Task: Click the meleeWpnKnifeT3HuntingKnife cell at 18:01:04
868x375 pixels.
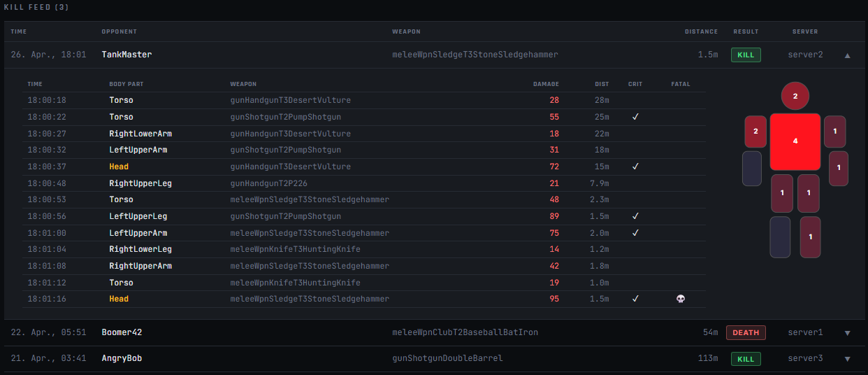Action: (x=295, y=249)
